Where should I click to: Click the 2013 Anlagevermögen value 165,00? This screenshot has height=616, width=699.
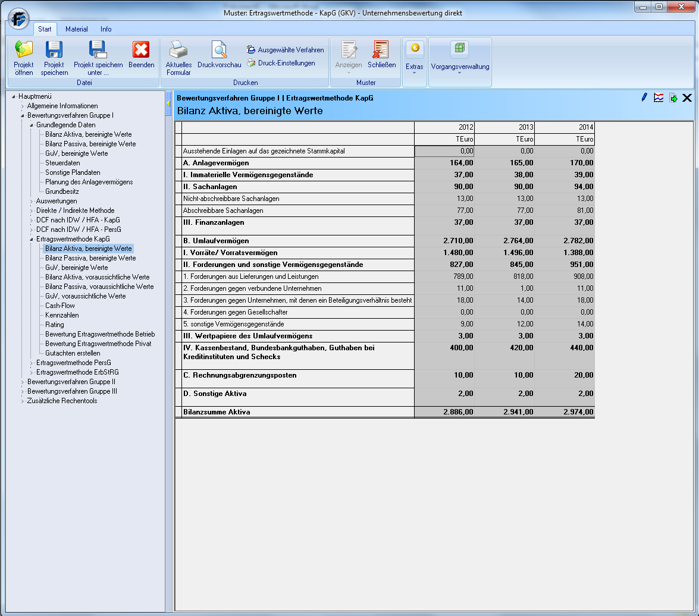[x=504, y=163]
